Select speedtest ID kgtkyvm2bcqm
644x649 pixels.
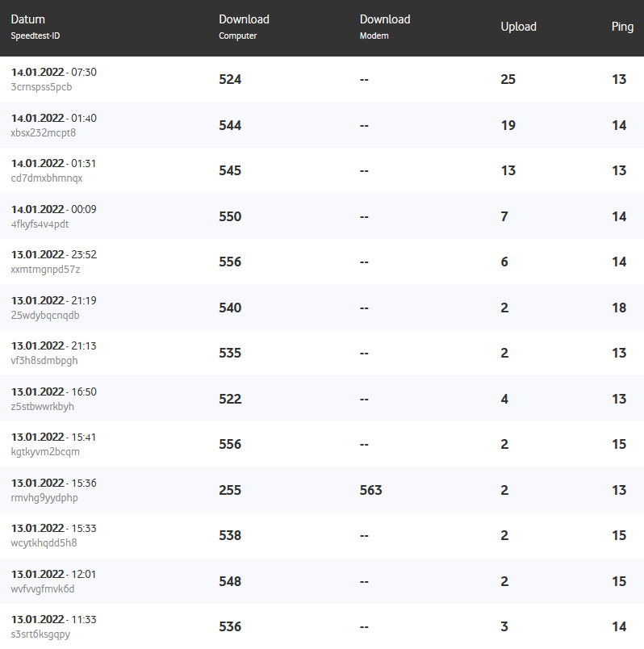click(x=45, y=451)
